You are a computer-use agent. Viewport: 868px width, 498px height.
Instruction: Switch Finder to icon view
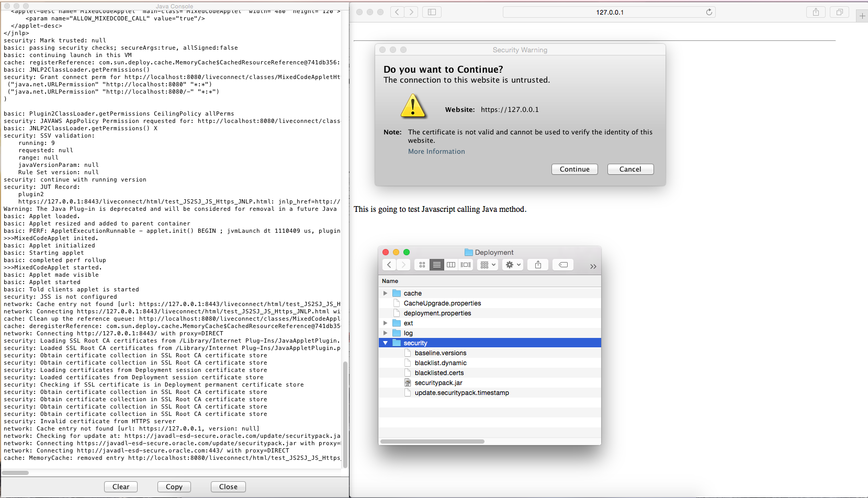(422, 265)
